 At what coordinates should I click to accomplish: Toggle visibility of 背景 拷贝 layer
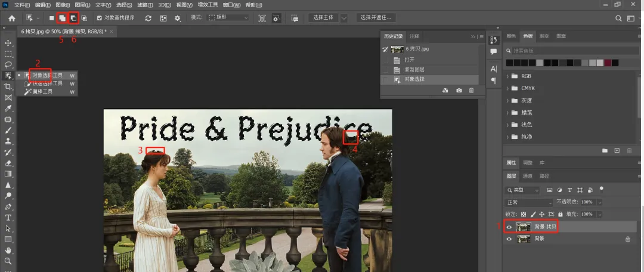point(509,227)
